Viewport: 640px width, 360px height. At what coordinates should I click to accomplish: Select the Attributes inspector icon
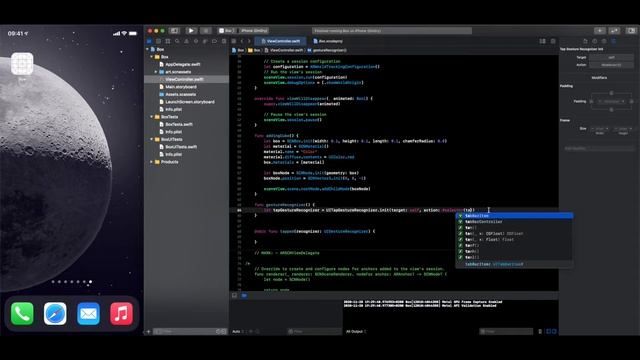[613, 41]
